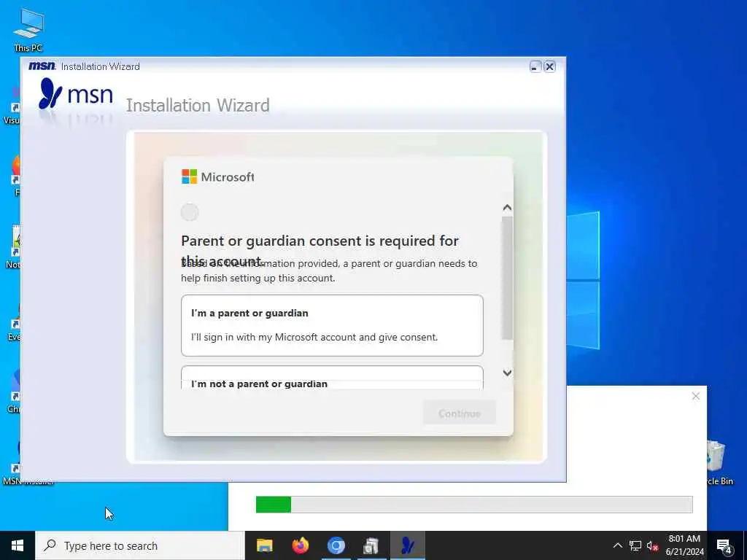The image size is (747, 560).
Task: Close the white progress window behind the wizard
Action: (695, 396)
